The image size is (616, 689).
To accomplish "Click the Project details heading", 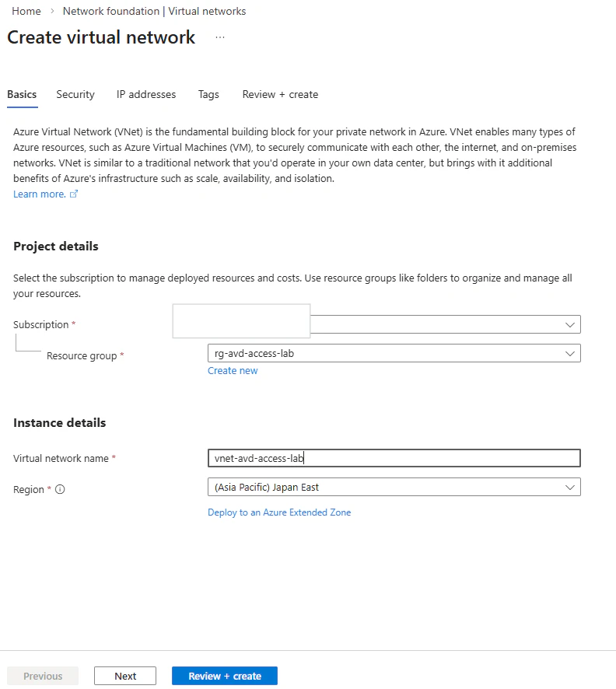I will (x=56, y=246).
